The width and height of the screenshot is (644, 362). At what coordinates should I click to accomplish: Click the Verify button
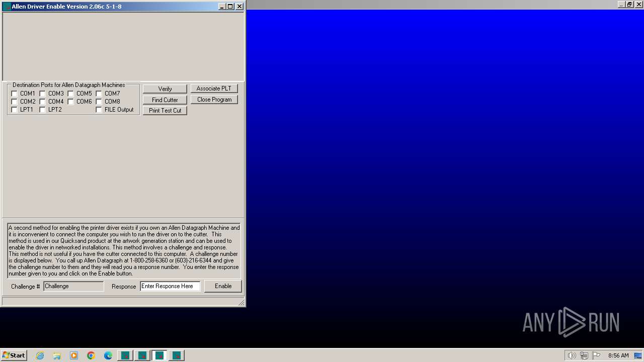coord(165,89)
